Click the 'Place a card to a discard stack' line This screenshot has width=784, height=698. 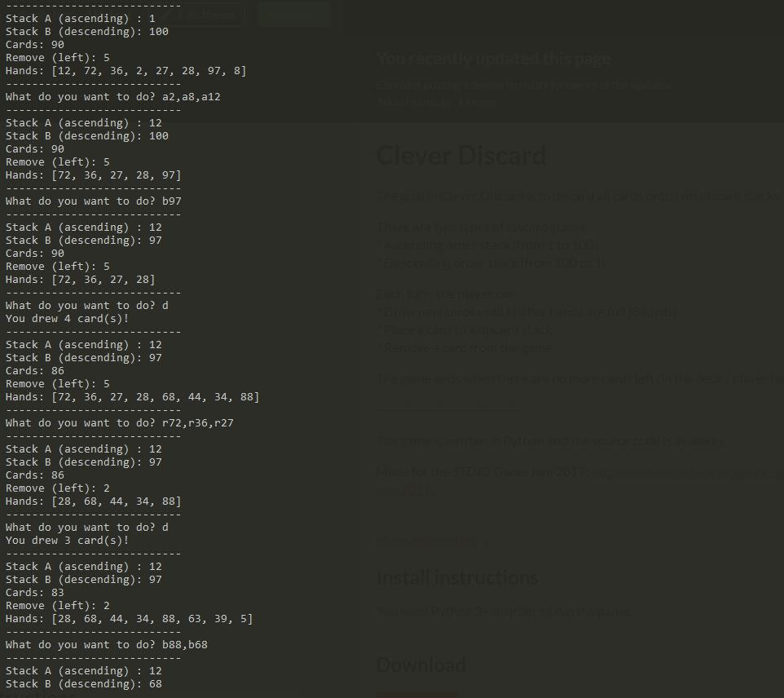point(465,329)
